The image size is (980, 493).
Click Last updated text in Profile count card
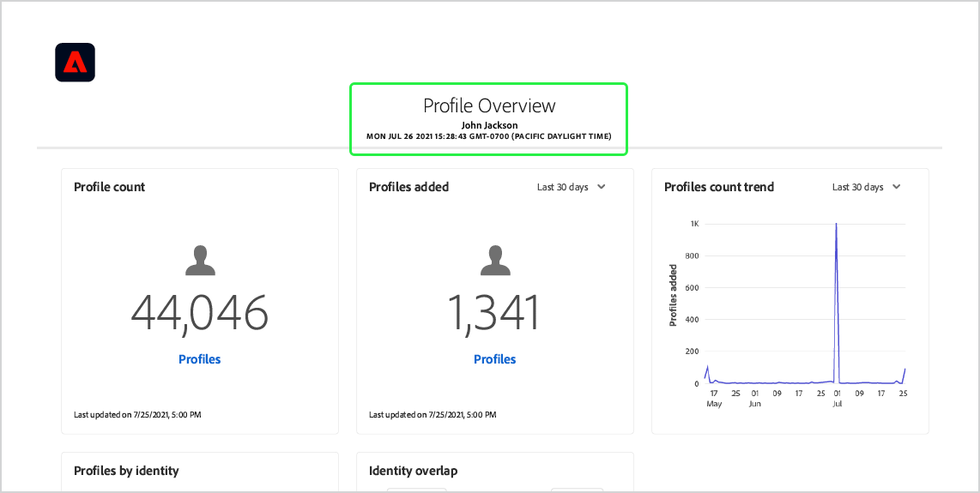point(137,415)
